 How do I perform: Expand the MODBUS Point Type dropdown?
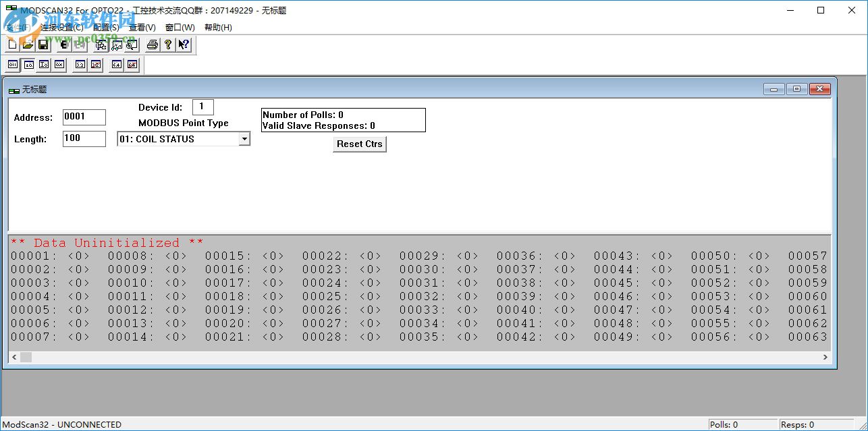pos(244,139)
